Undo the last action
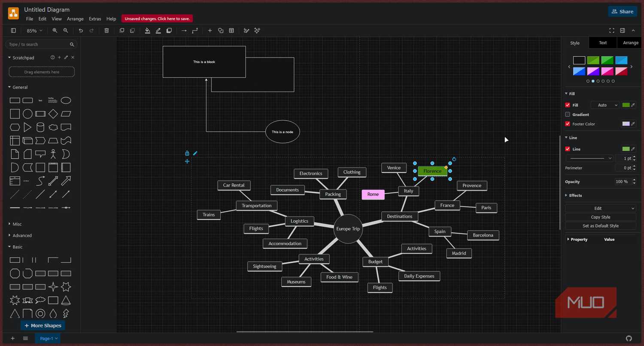 pyautogui.click(x=81, y=30)
